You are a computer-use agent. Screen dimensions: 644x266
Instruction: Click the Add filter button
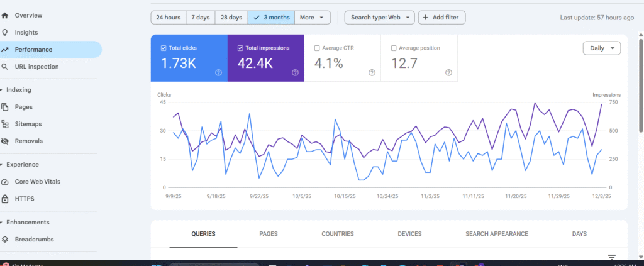pos(442,18)
